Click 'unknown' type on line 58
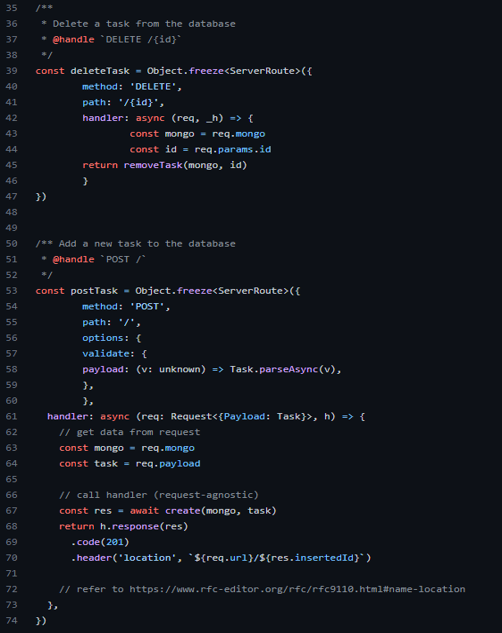 coord(180,369)
